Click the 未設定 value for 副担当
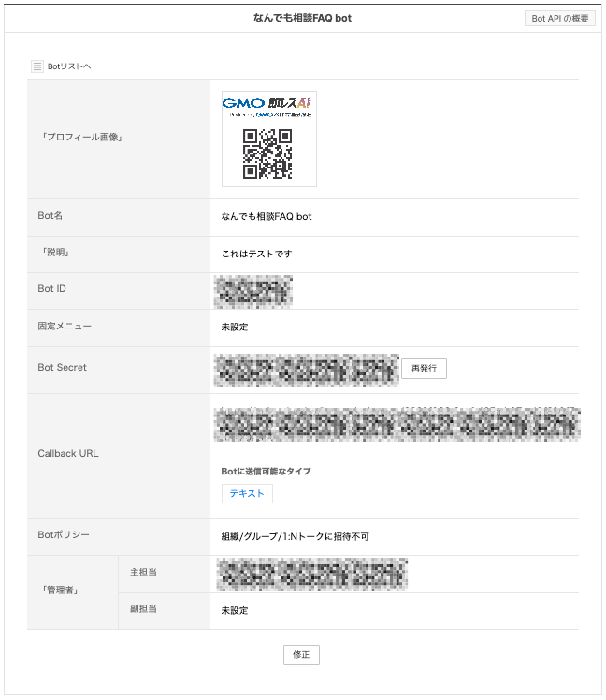 click(x=235, y=610)
